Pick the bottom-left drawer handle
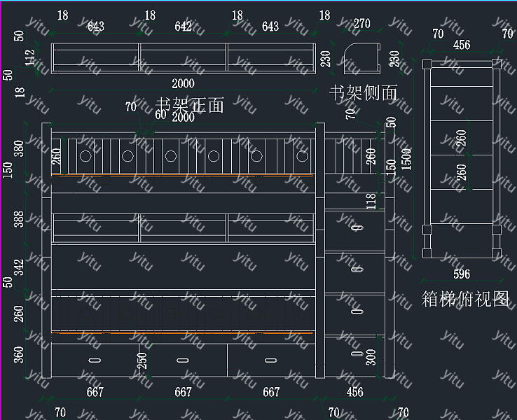This screenshot has height=420, width=517. pyautogui.click(x=95, y=360)
